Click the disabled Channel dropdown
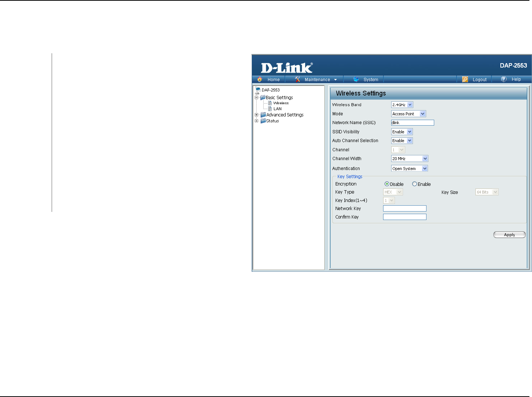 coord(398,150)
